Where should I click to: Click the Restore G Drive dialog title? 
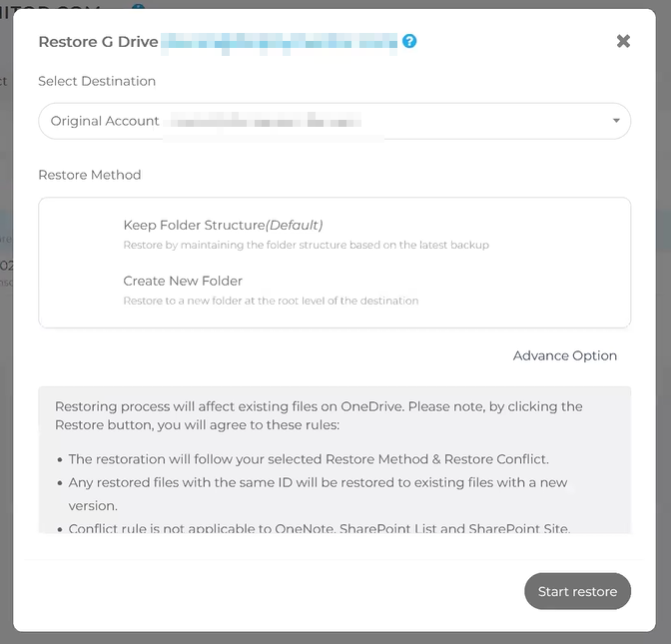pos(98,41)
